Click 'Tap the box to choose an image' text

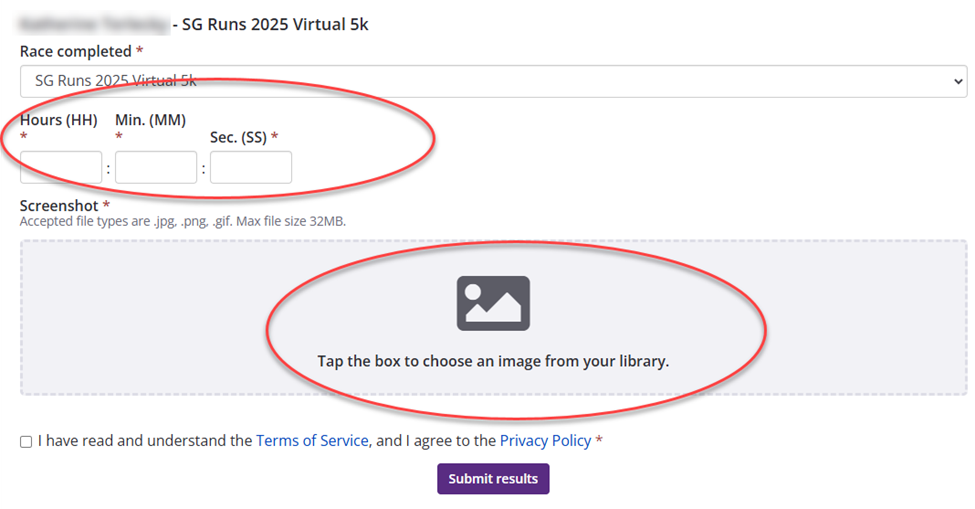[493, 361]
